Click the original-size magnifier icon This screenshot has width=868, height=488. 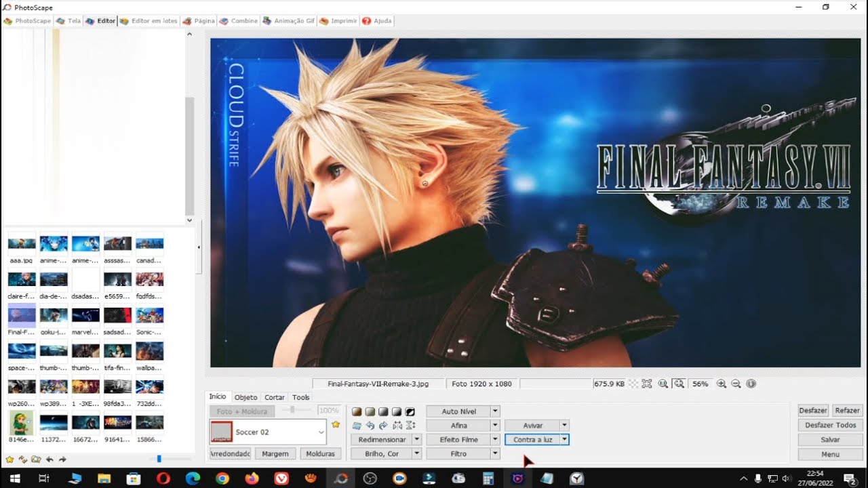(x=663, y=384)
